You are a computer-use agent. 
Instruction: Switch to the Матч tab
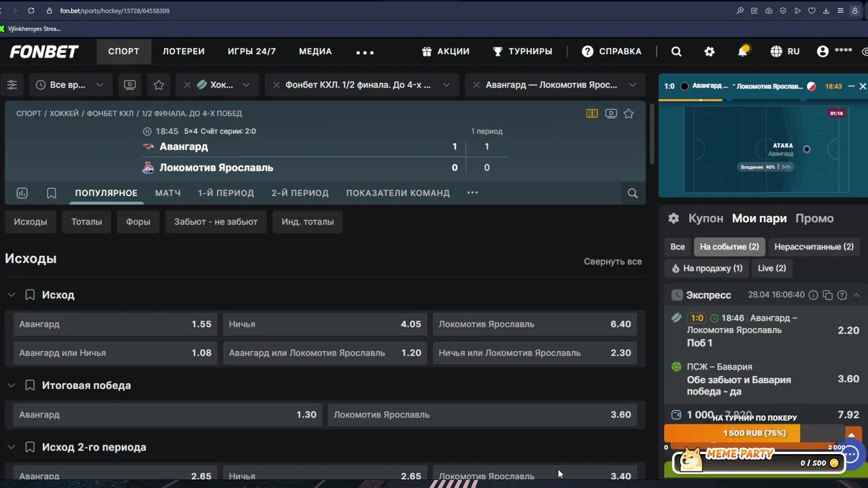tap(167, 193)
